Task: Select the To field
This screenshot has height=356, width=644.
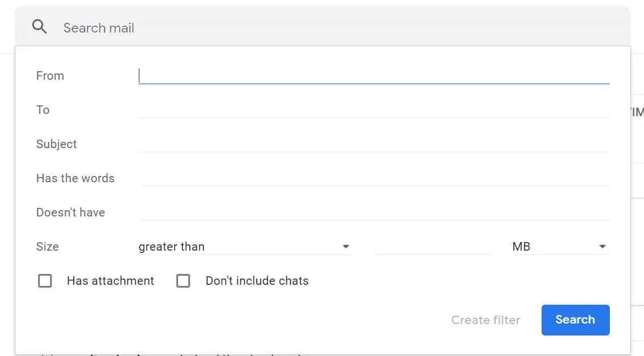Action: point(370,109)
